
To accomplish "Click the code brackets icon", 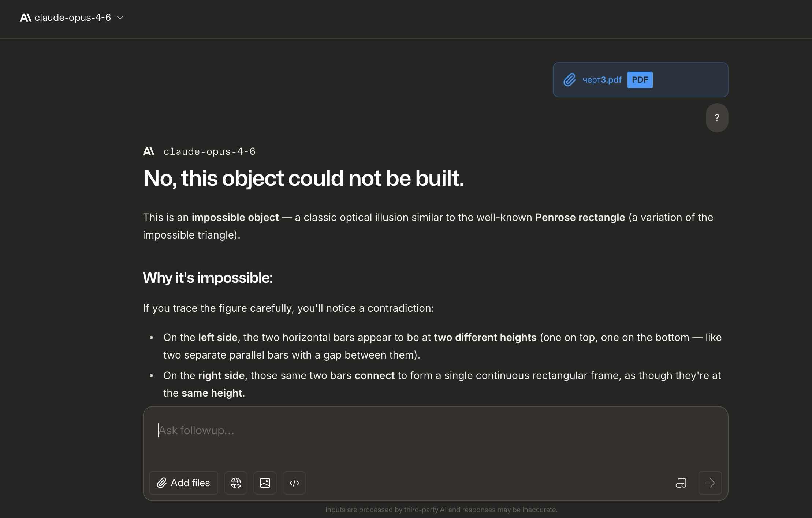I will click(x=294, y=483).
